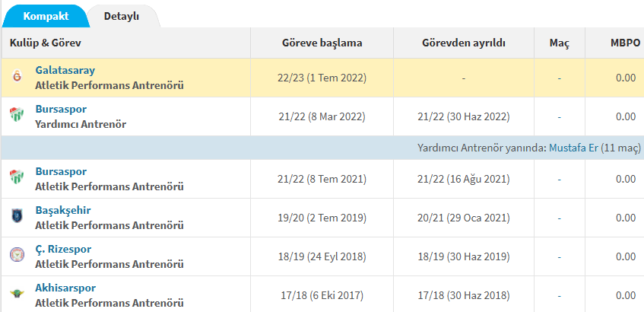Open the Akhisarspor club link
This screenshot has width=644, height=312.
pos(65,288)
